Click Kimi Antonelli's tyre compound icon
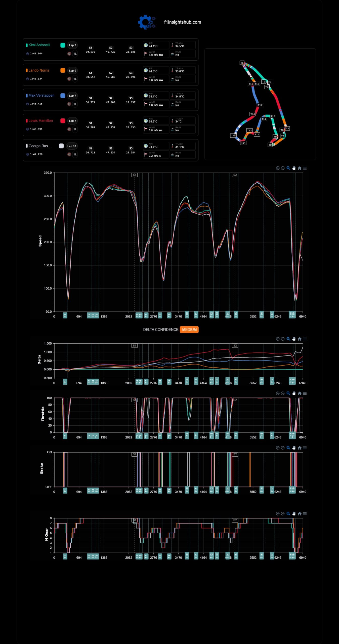339x644 pixels. tap(69, 54)
